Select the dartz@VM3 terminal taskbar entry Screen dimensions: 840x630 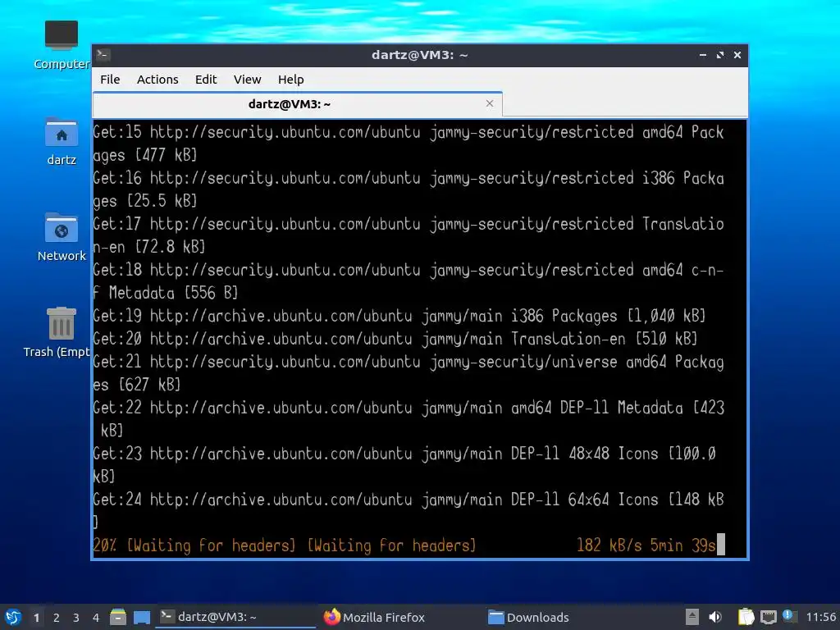(235, 617)
